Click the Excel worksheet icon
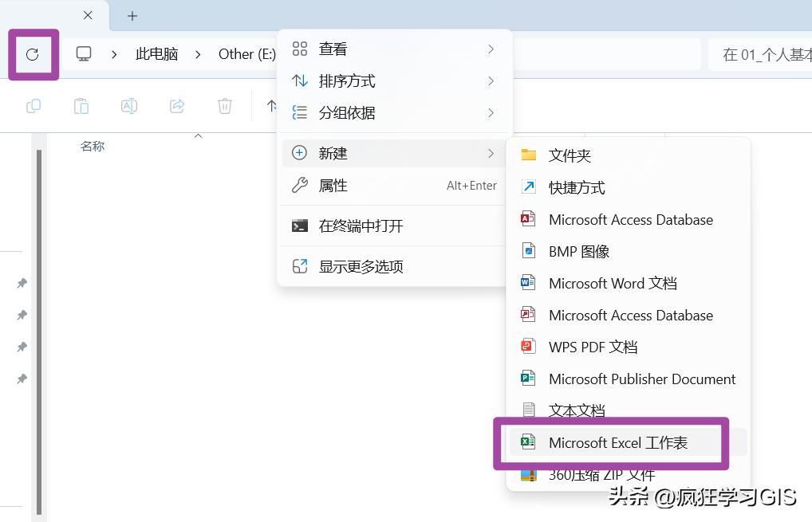This screenshot has height=522, width=812. coord(528,442)
